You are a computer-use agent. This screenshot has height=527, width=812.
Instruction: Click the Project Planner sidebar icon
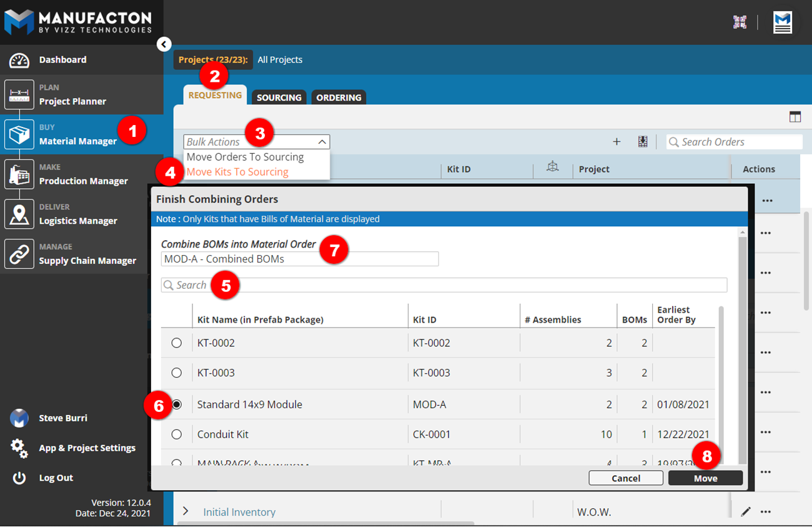(19, 95)
